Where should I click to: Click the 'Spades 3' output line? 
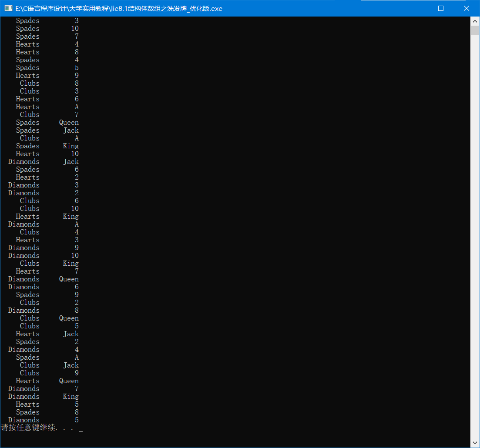47,21
